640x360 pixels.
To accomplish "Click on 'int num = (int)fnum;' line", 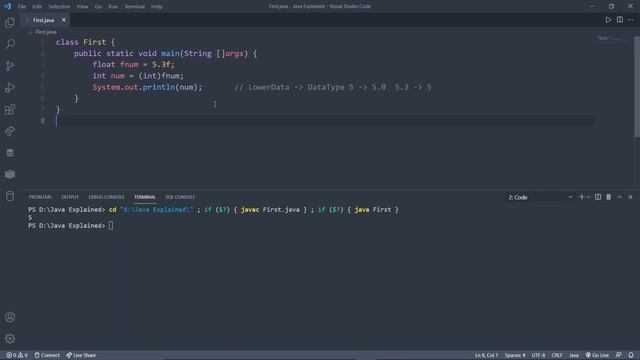I will tap(138, 76).
